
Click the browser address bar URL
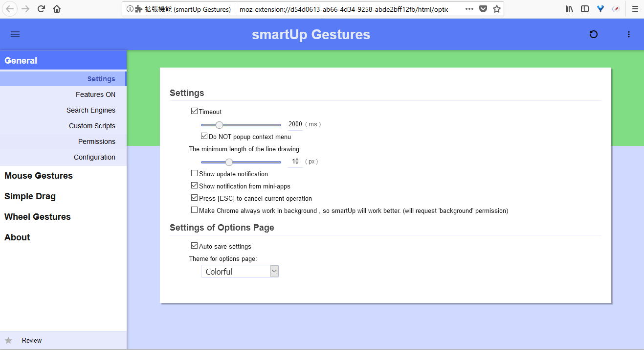click(x=343, y=9)
